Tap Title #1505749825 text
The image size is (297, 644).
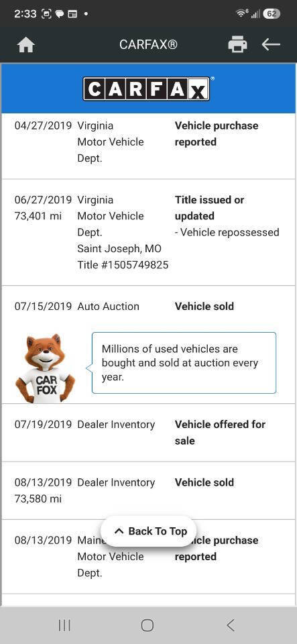[x=123, y=265]
